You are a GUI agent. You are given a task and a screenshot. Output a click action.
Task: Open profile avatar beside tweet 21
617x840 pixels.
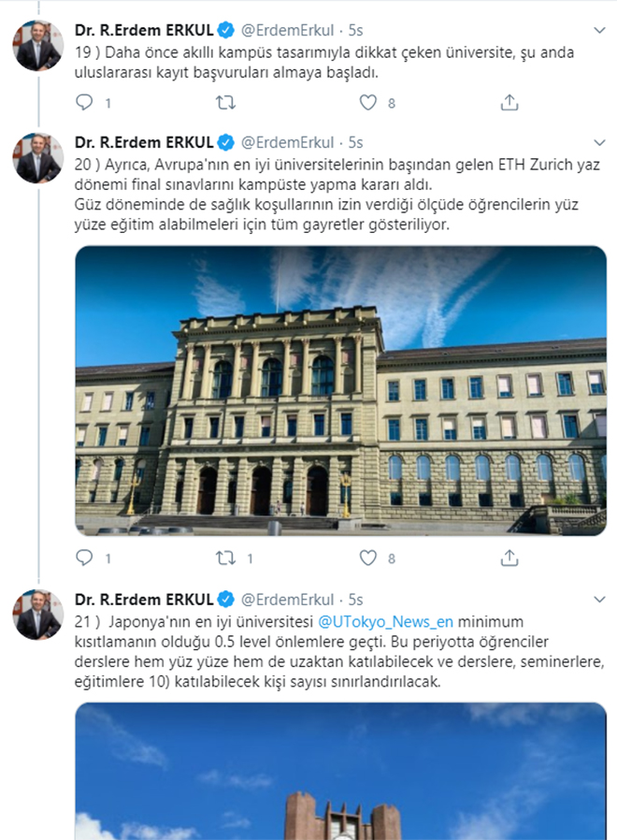tap(37, 615)
